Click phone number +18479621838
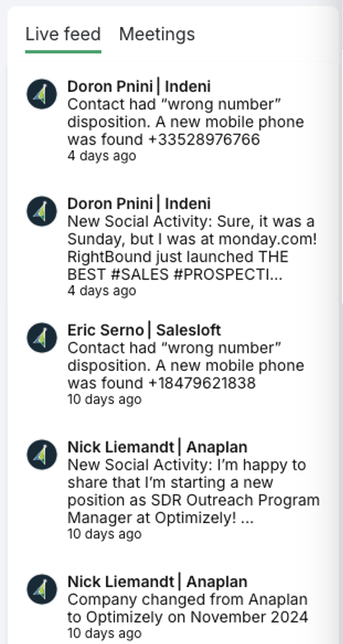343x644 pixels. (202, 383)
